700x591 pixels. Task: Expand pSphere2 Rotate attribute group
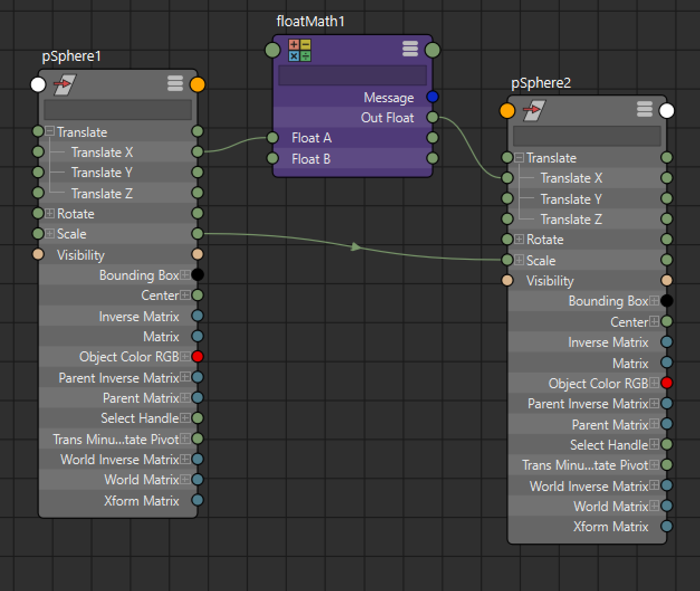pos(519,239)
